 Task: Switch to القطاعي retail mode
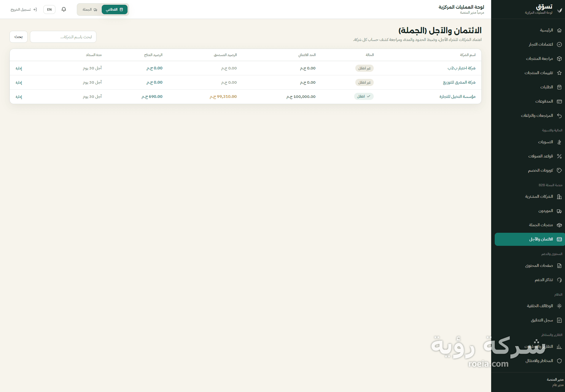point(114,9)
